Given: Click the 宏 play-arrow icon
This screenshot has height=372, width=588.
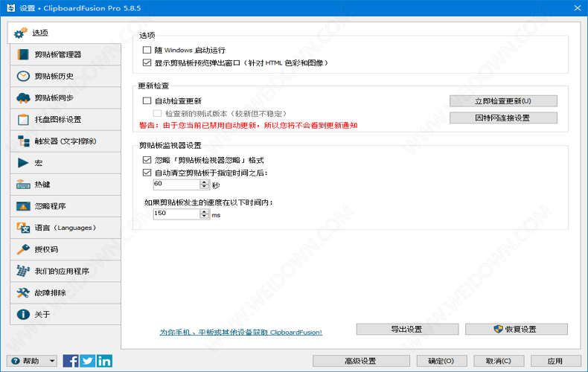Looking at the screenshot, I should pos(23,163).
